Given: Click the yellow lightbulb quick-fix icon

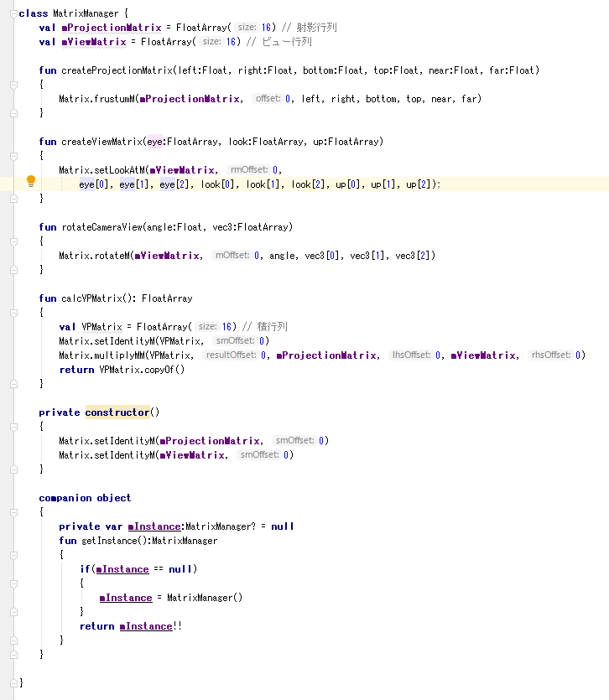Looking at the screenshot, I should coord(31,181).
